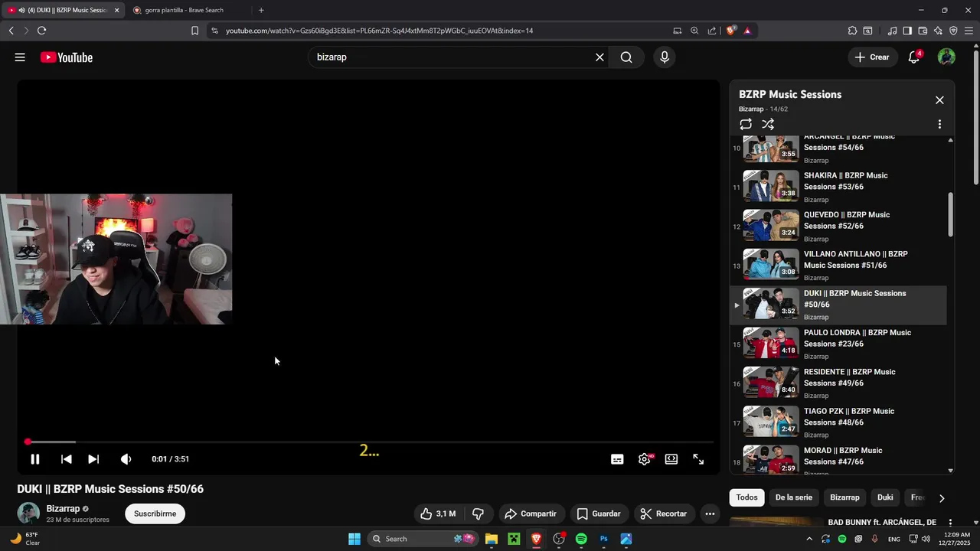Viewport: 980px width, 551px height.
Task: Play RESIDENTE BZRP Music Sessions #49/66
Action: [x=838, y=383]
